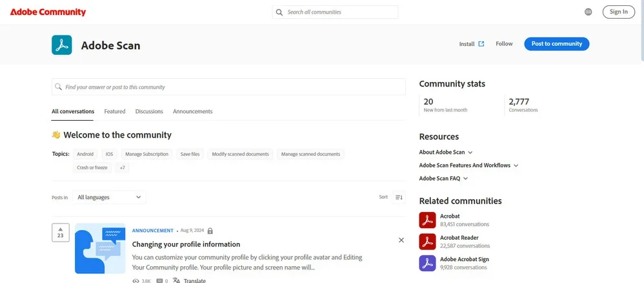Click the 20 New from last month stat

(x=445, y=105)
